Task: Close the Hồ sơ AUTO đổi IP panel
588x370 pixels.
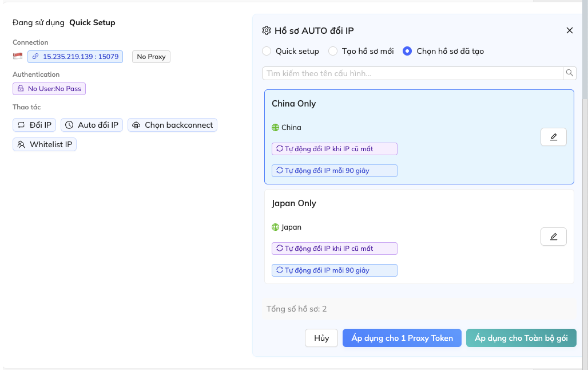Action: 569,31
